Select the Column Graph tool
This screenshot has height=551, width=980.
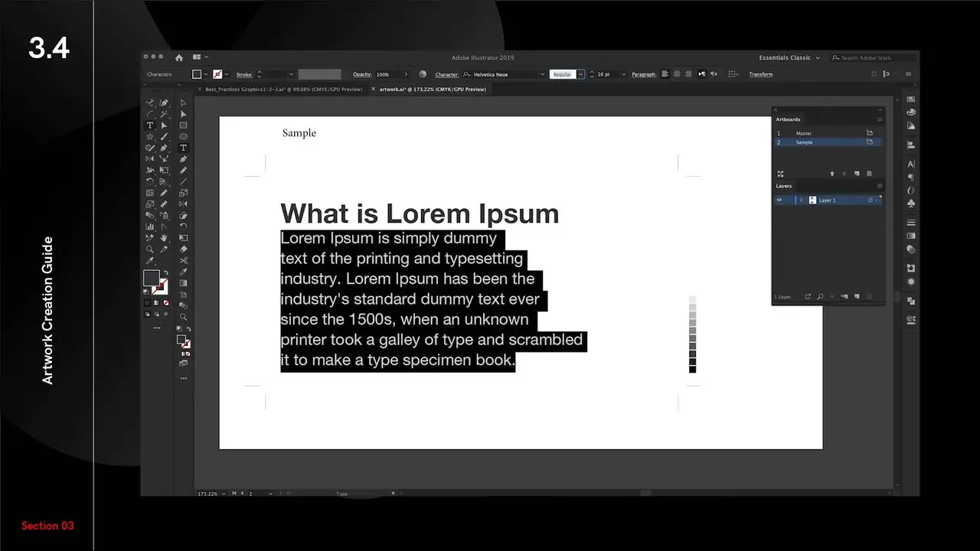(150, 227)
